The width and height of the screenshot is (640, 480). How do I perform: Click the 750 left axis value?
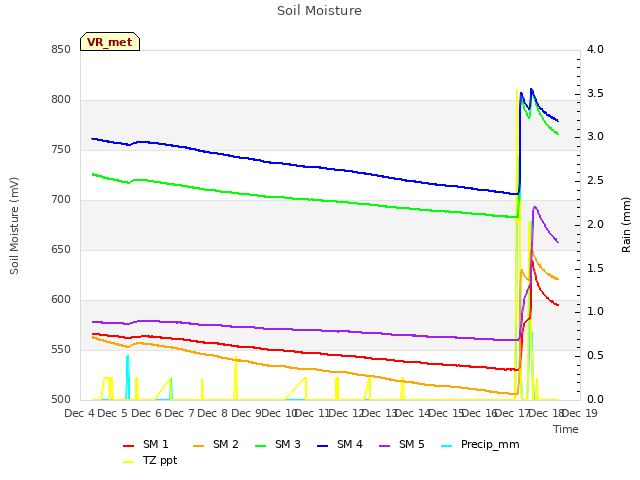61,149
